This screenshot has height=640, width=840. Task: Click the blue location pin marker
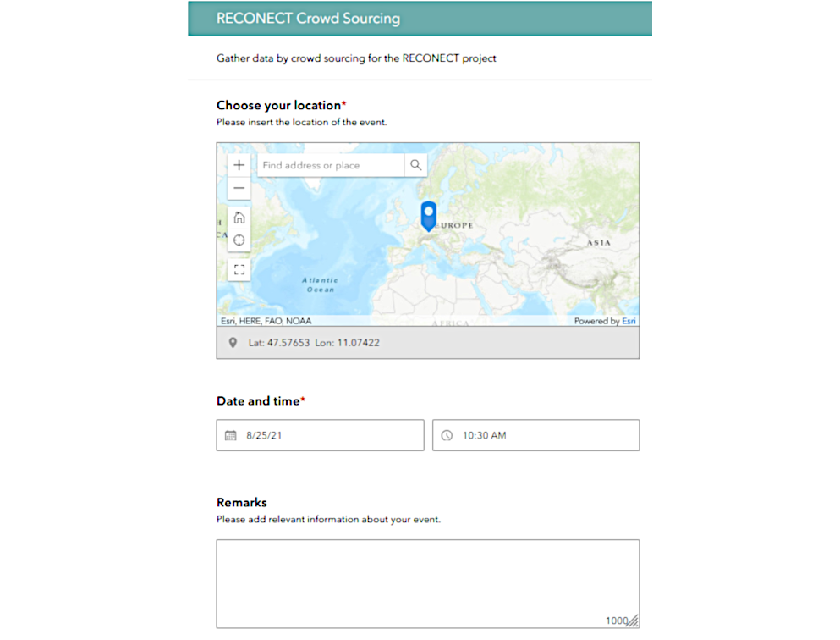[429, 216]
